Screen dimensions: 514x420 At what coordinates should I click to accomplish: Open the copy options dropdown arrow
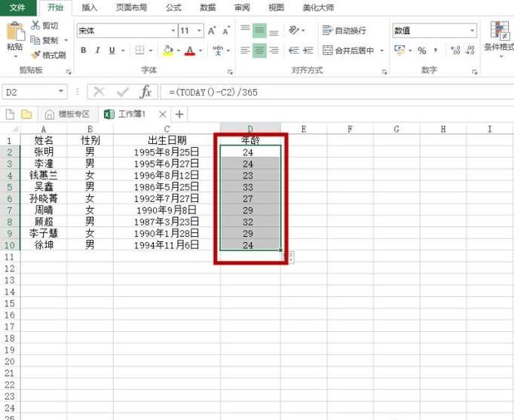[66, 40]
